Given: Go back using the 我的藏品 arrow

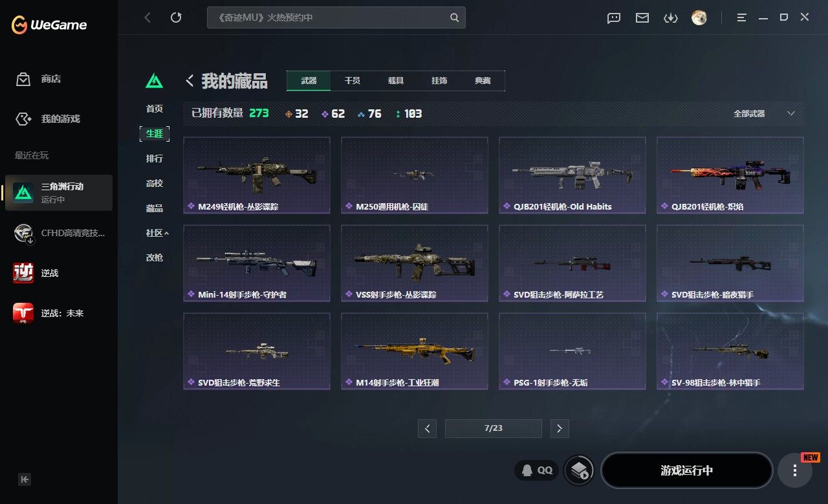Looking at the screenshot, I should [190, 81].
